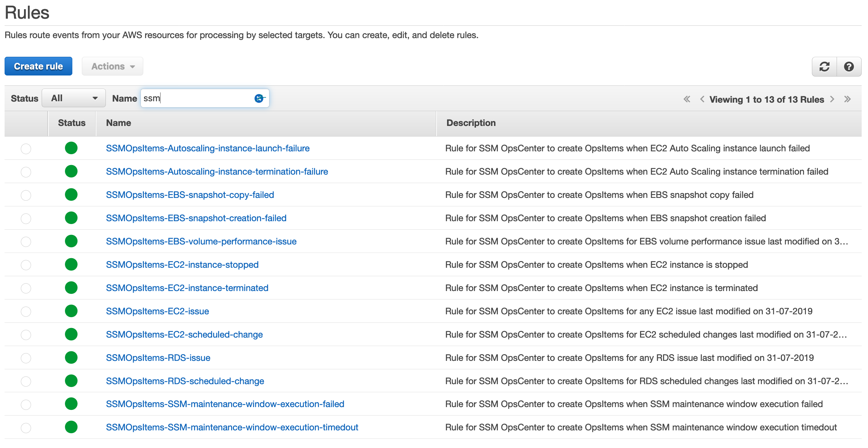Click the refresh rules icon
The height and width of the screenshot is (448, 868).
pos(824,67)
